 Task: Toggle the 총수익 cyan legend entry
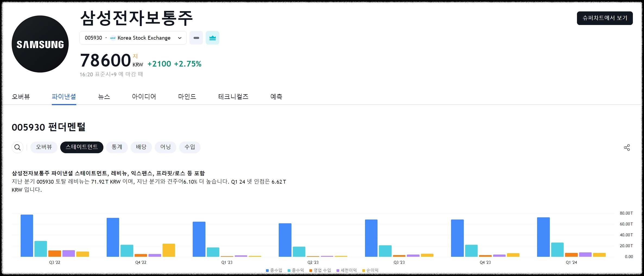click(x=296, y=271)
